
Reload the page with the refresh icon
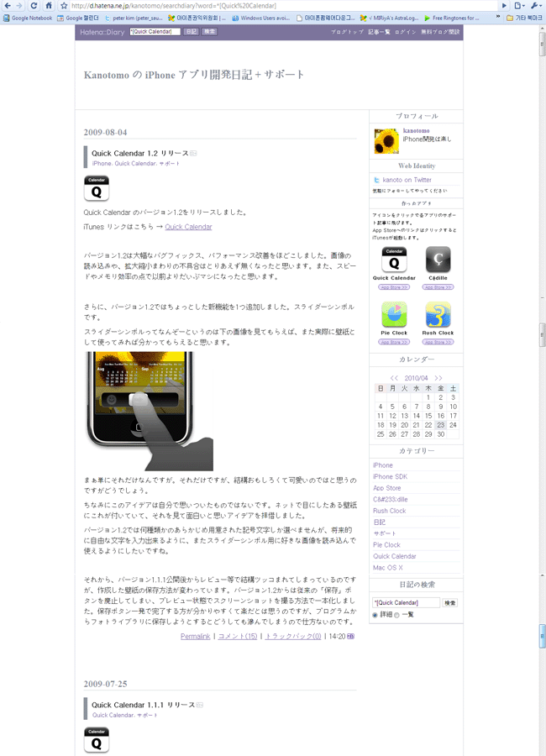pyautogui.click(x=34, y=6)
